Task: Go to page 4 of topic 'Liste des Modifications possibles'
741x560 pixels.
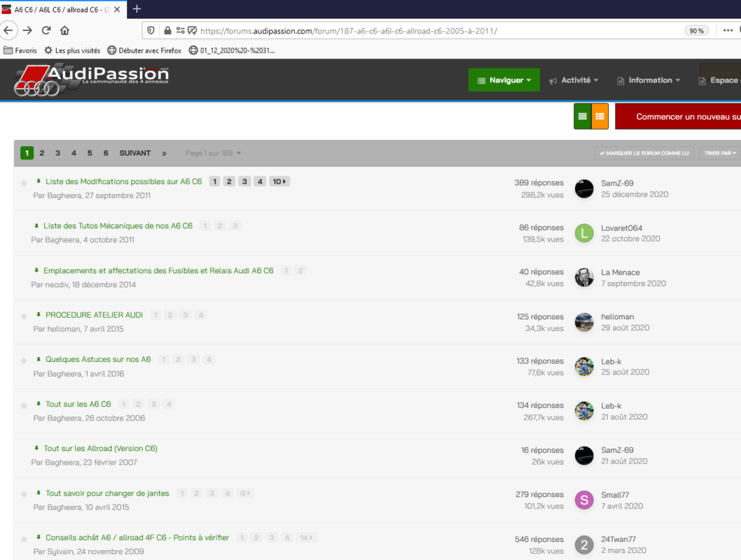Action: pyautogui.click(x=260, y=181)
